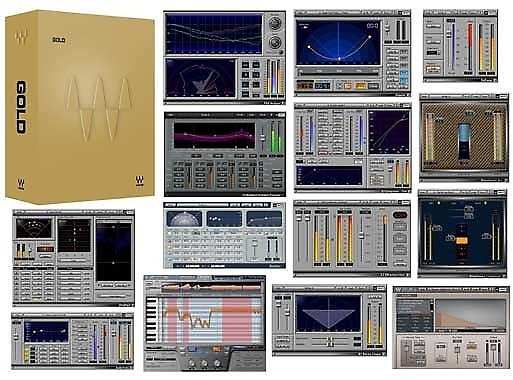The height and width of the screenshot is (380, 513).
Task: Click the tall time-response graph in the reverb plugin
Action: click(x=114, y=252)
